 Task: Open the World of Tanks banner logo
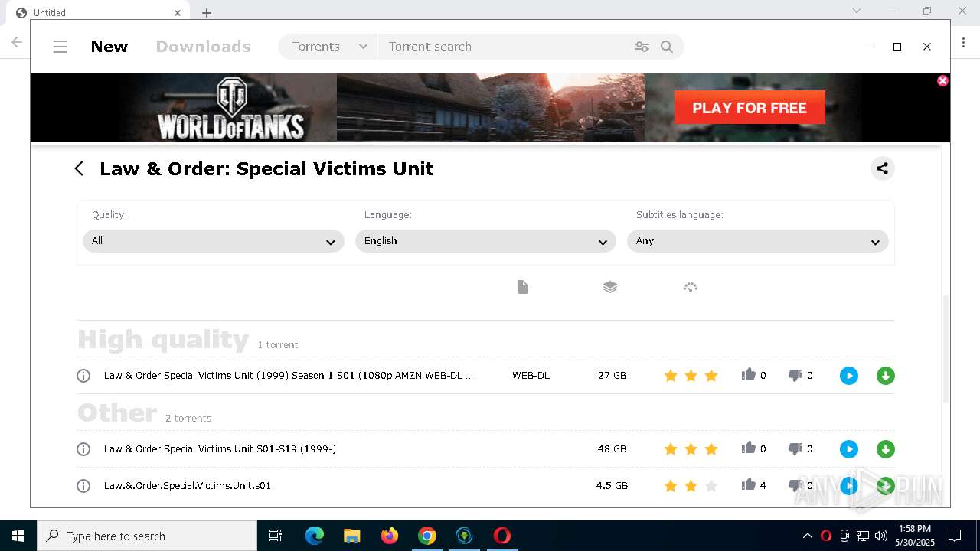(x=231, y=108)
